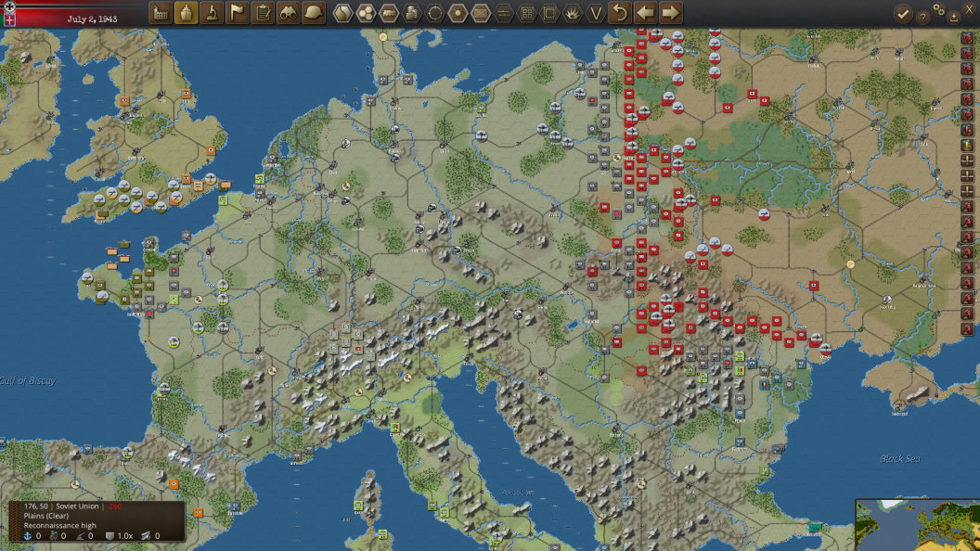
Task: Click the 176, 50 coordinates text
Action: [x=35, y=506]
